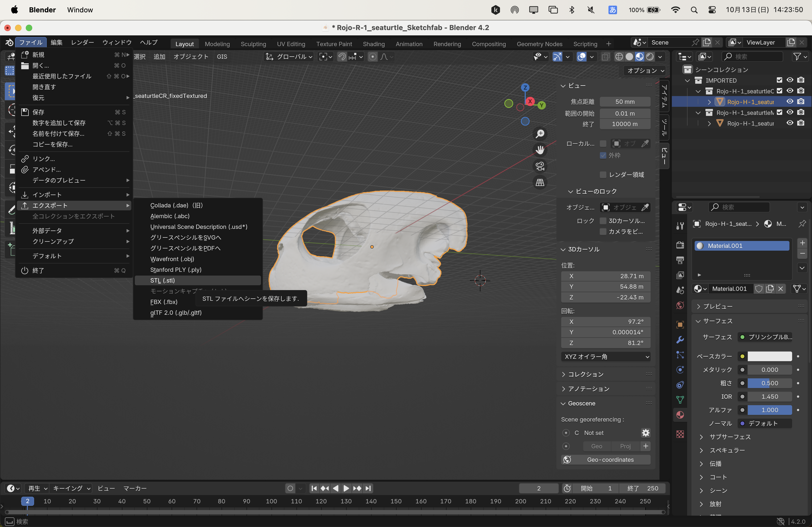Adjust the 粗さ 0.500 slider
The image size is (812, 527).
point(769,383)
